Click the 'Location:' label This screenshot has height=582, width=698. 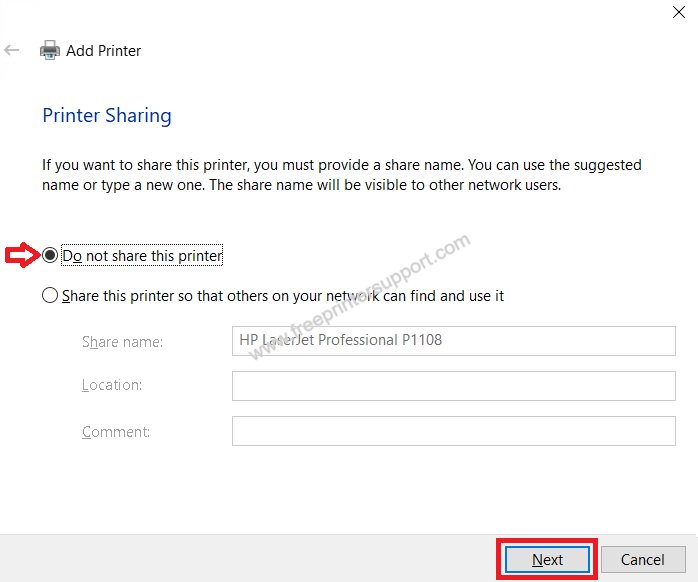(x=112, y=385)
